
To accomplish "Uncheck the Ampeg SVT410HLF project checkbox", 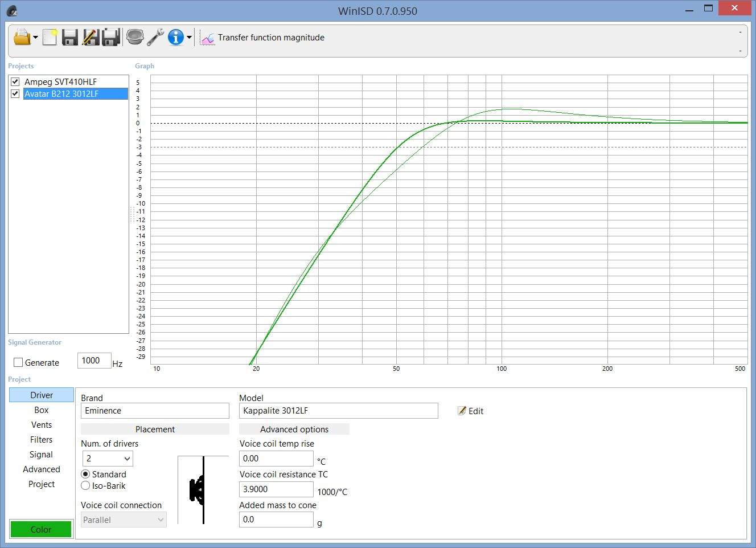I will click(15, 81).
